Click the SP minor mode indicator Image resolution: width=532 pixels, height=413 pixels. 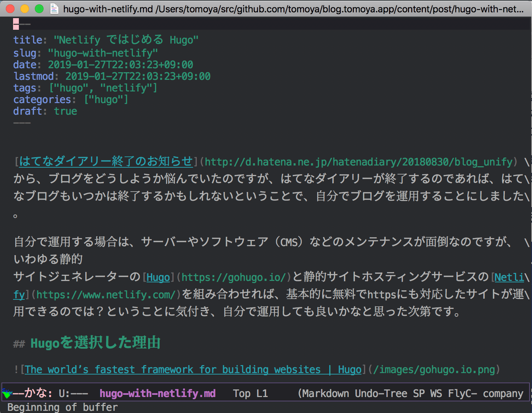tap(419, 393)
